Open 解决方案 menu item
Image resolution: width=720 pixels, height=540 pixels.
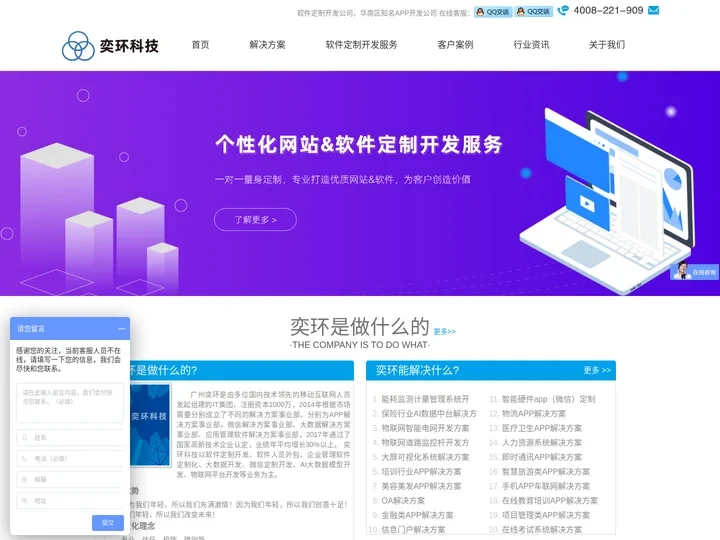(267, 45)
